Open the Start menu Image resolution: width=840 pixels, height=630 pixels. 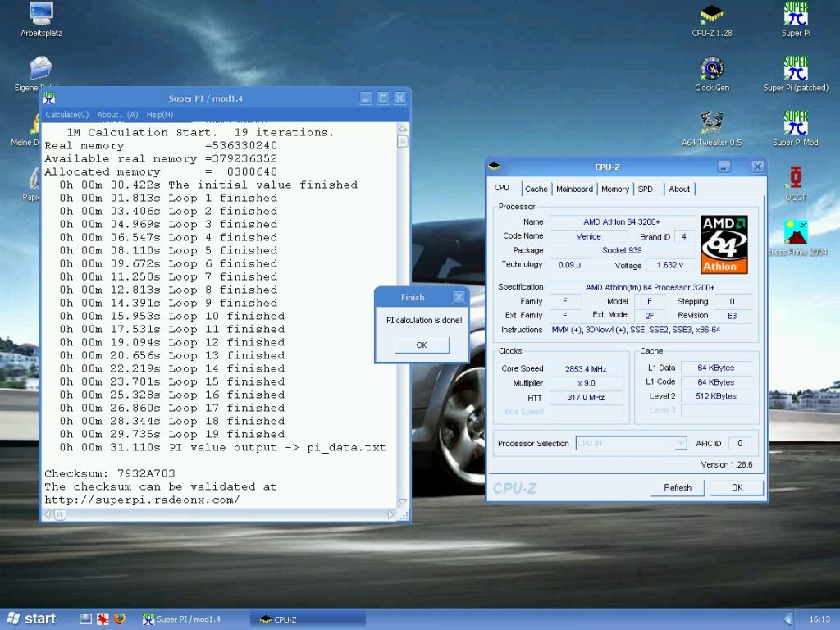tap(31, 619)
